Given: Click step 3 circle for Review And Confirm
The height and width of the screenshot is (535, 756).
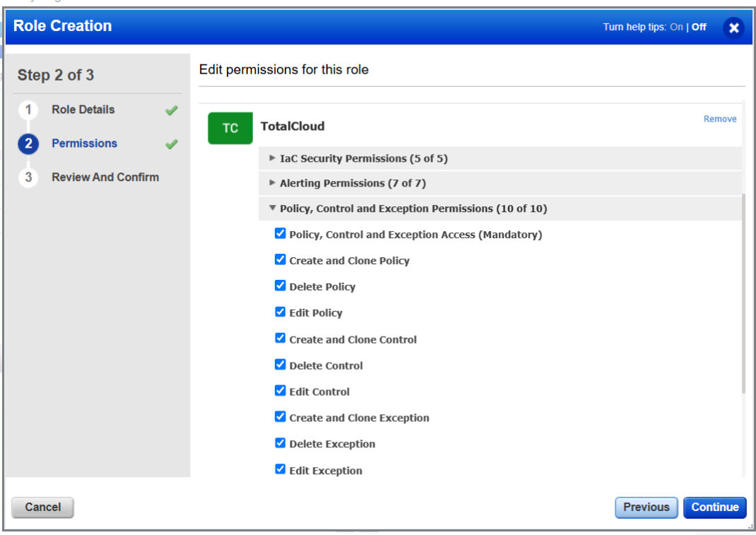Looking at the screenshot, I should [x=28, y=177].
